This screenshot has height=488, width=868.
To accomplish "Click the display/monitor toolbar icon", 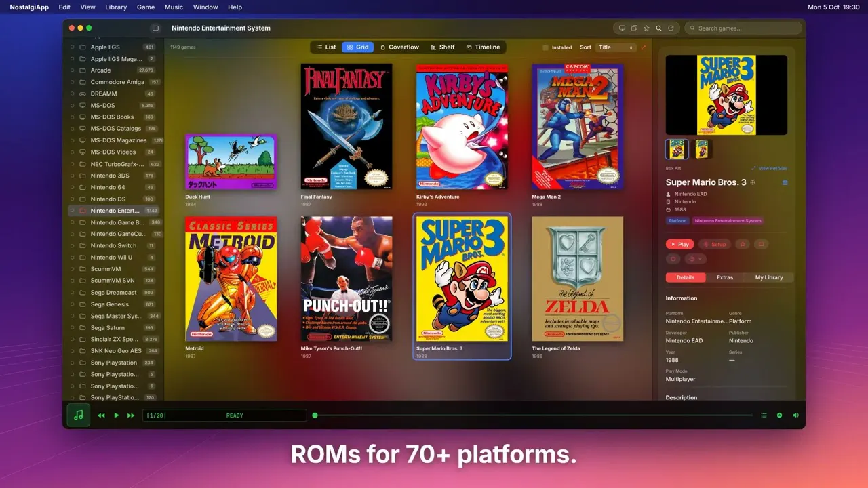I will point(622,28).
